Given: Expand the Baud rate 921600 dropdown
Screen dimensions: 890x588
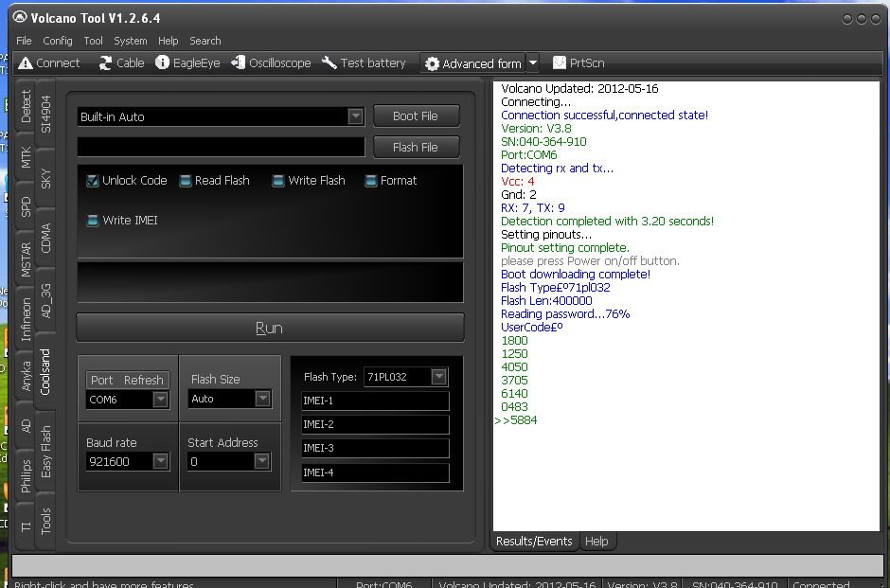Looking at the screenshot, I should click(x=161, y=461).
